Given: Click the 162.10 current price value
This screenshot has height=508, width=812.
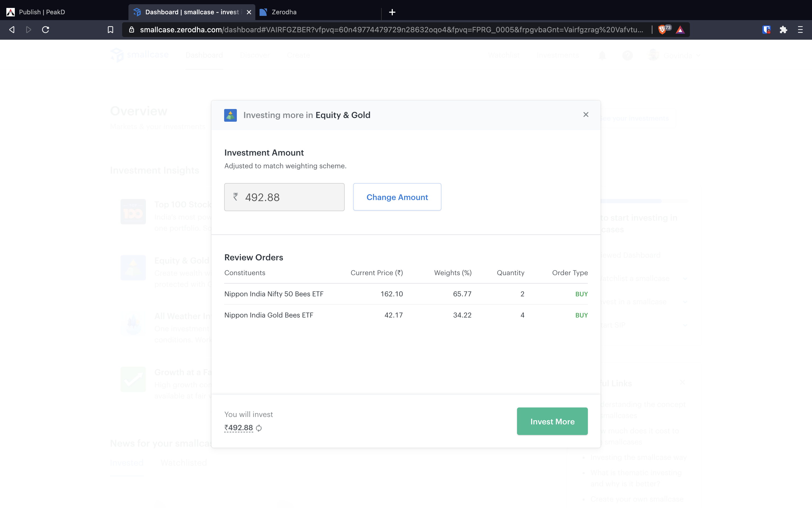Looking at the screenshot, I should click(x=391, y=294).
